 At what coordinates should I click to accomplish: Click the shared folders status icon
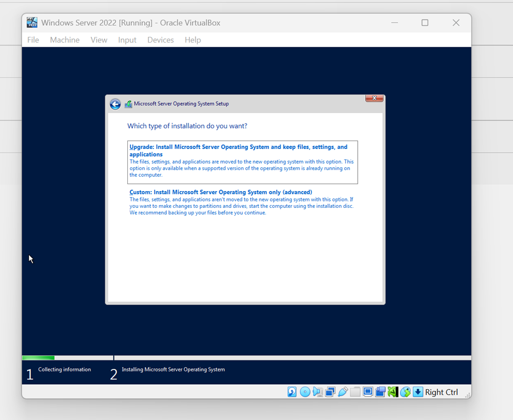[355, 392]
